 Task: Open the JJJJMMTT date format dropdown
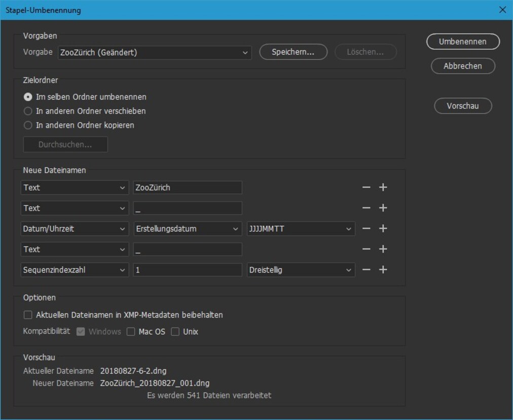[x=300, y=229]
